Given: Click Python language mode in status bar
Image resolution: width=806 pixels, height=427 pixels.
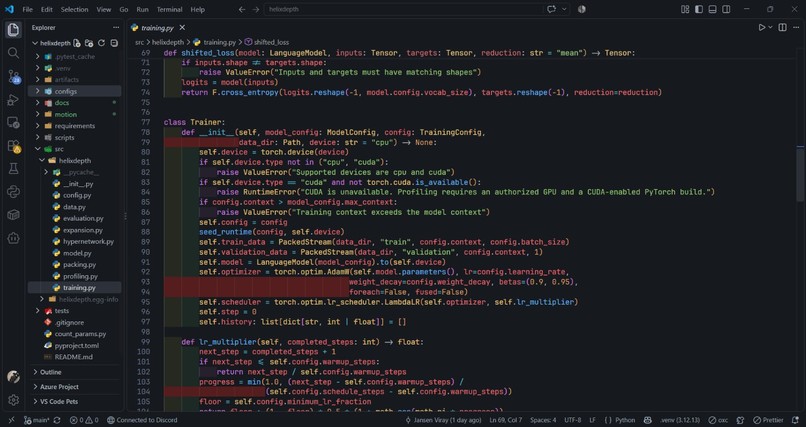Looking at the screenshot, I should [625, 420].
